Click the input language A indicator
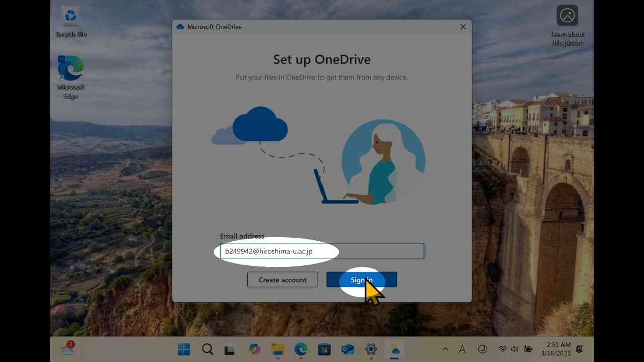 462,349
